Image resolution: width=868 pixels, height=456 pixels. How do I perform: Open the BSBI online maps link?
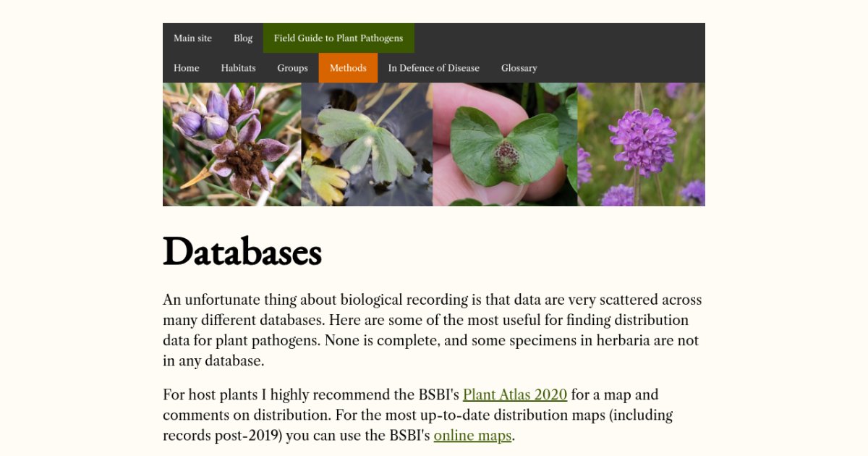click(472, 435)
